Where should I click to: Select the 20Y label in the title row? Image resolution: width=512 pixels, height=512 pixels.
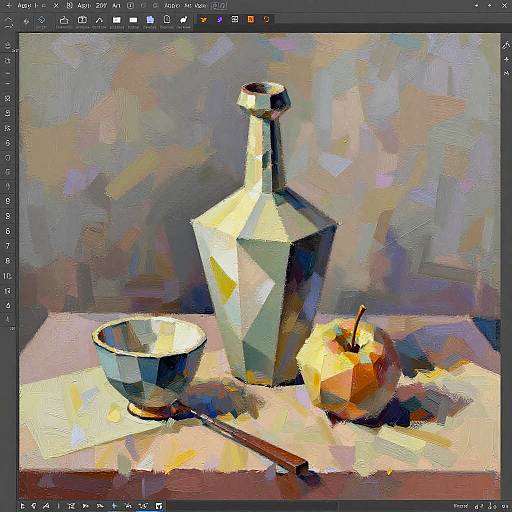pyautogui.click(x=101, y=6)
